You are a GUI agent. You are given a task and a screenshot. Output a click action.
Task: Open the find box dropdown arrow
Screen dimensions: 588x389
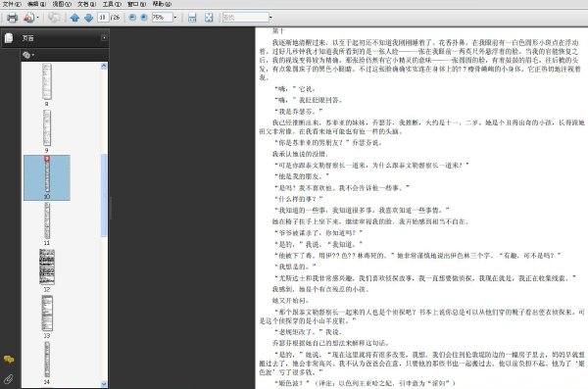point(270,18)
